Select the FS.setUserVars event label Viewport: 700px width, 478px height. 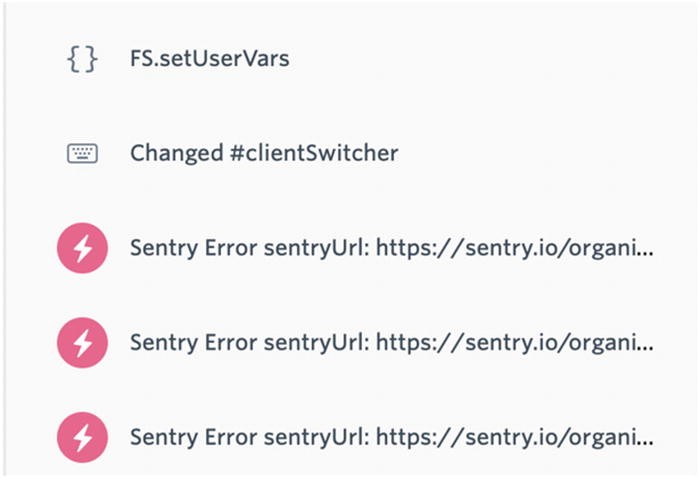tap(210, 59)
